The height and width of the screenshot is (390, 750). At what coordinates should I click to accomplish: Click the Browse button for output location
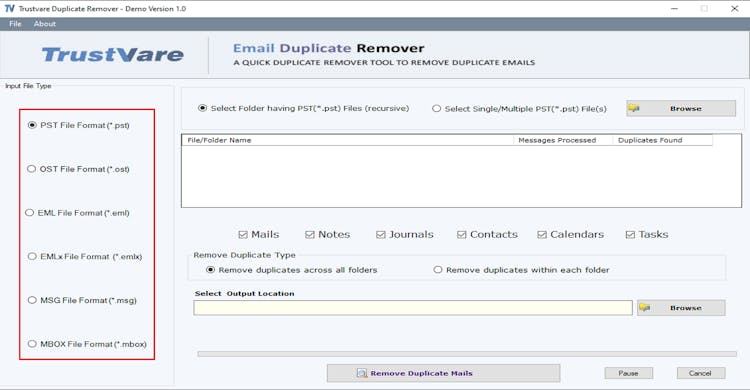[681, 308]
